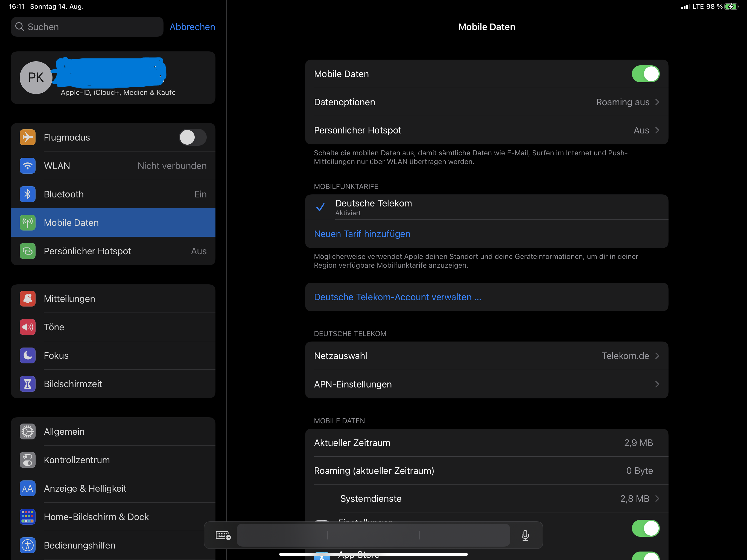This screenshot has height=560, width=747.
Task: Click the blue WLAN wifi icon
Action: pos(27,166)
